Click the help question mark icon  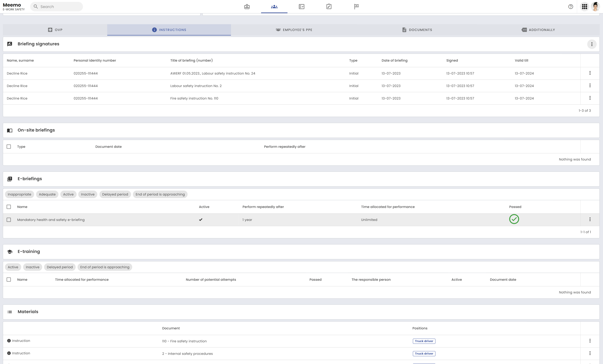click(x=570, y=7)
